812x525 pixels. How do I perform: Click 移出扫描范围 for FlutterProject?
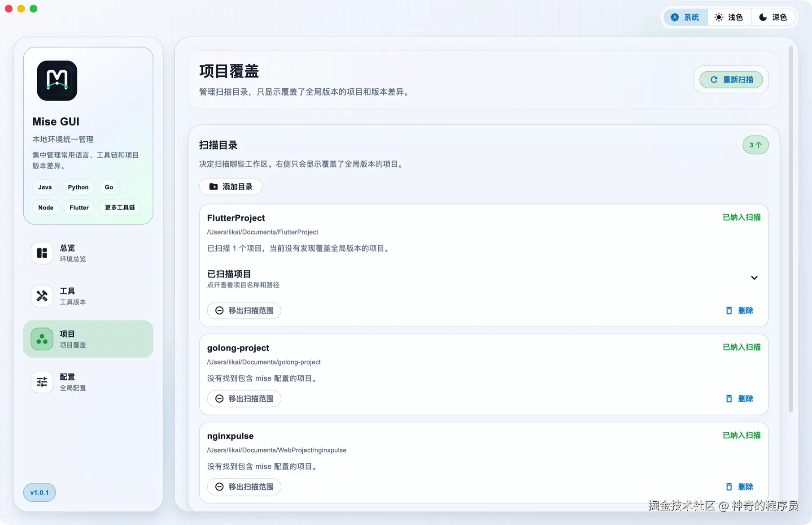pyautogui.click(x=244, y=311)
